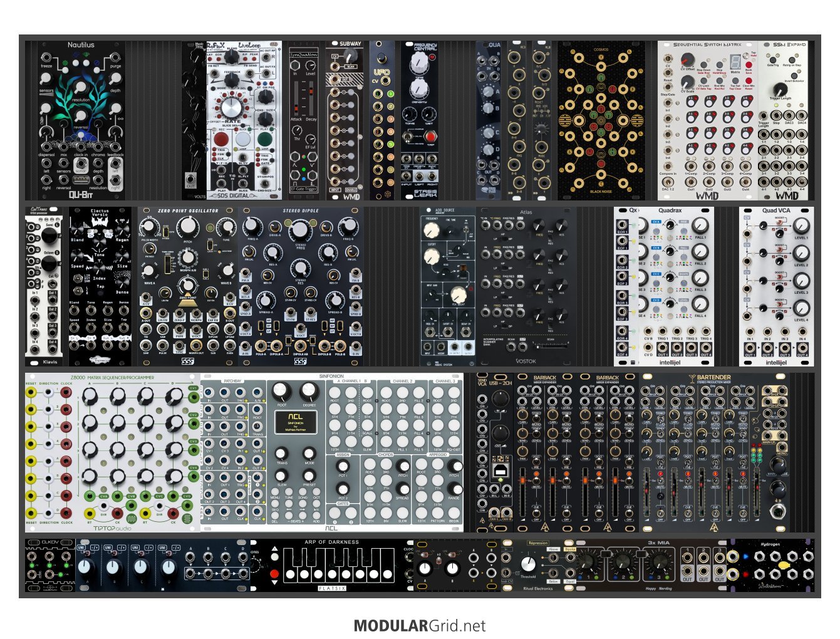Click the Nautilus clock in jack
Image resolution: width=840 pixels, height=639 pixels.
81,148
